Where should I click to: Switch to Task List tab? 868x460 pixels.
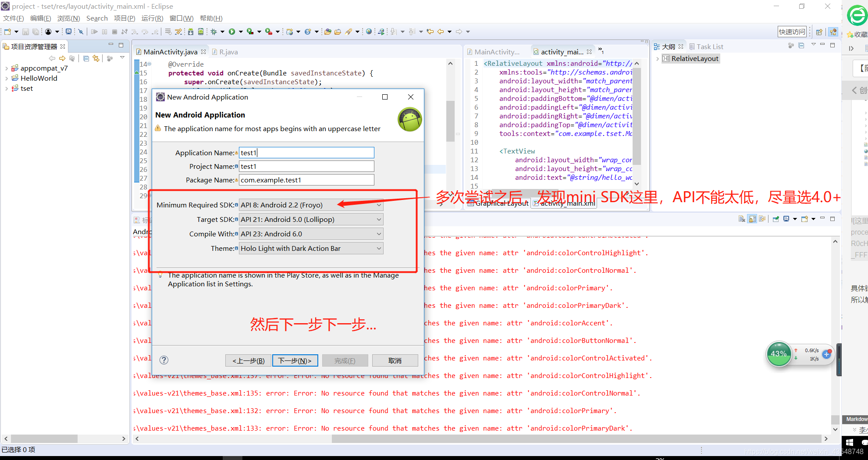[x=706, y=46]
